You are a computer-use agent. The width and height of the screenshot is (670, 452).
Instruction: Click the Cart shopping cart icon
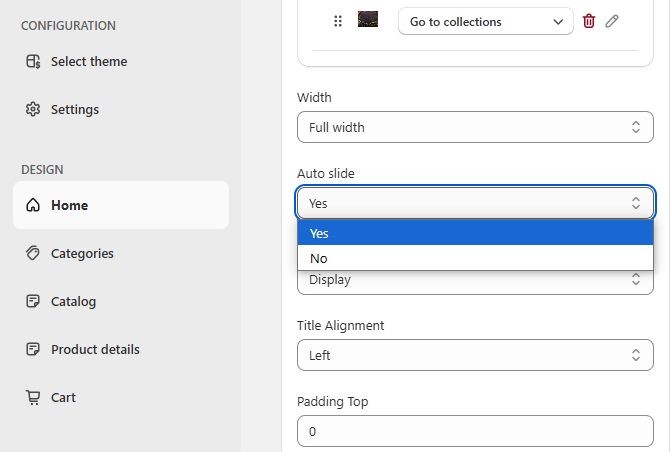click(33, 397)
